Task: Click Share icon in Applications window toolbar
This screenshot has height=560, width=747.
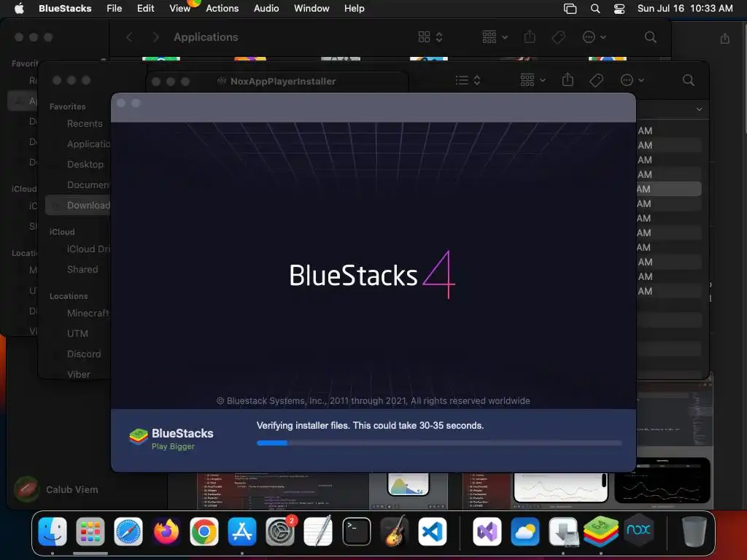Action: tap(530, 36)
